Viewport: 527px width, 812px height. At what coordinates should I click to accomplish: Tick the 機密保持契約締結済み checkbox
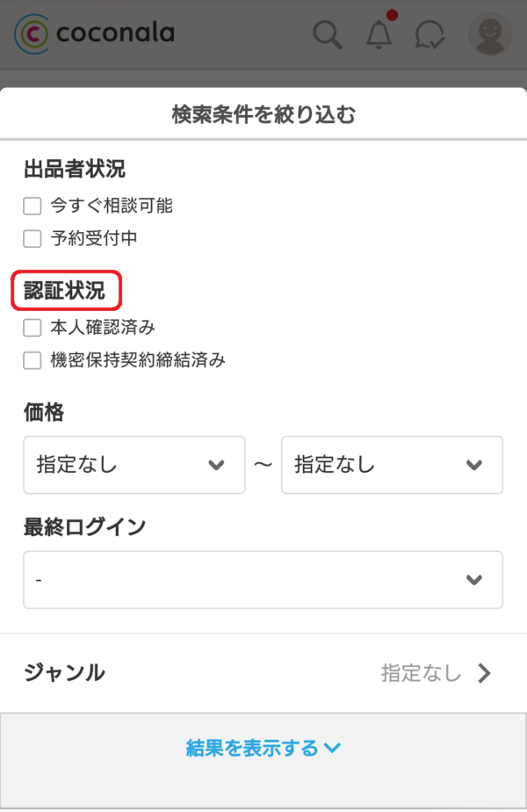pos(32,359)
